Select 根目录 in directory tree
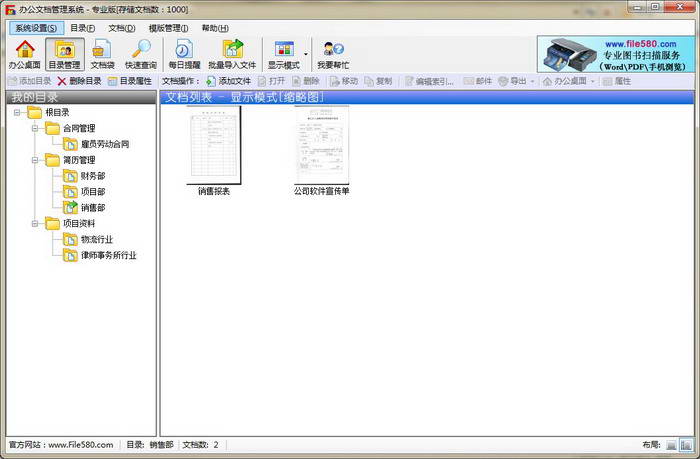The width and height of the screenshot is (700, 459). (x=57, y=113)
